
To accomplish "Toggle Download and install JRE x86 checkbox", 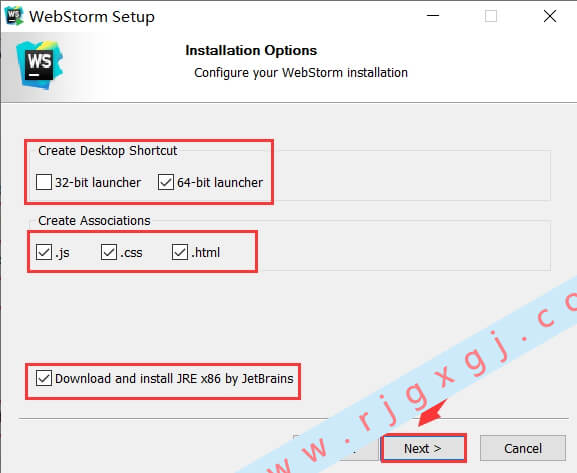I will pyautogui.click(x=44, y=378).
